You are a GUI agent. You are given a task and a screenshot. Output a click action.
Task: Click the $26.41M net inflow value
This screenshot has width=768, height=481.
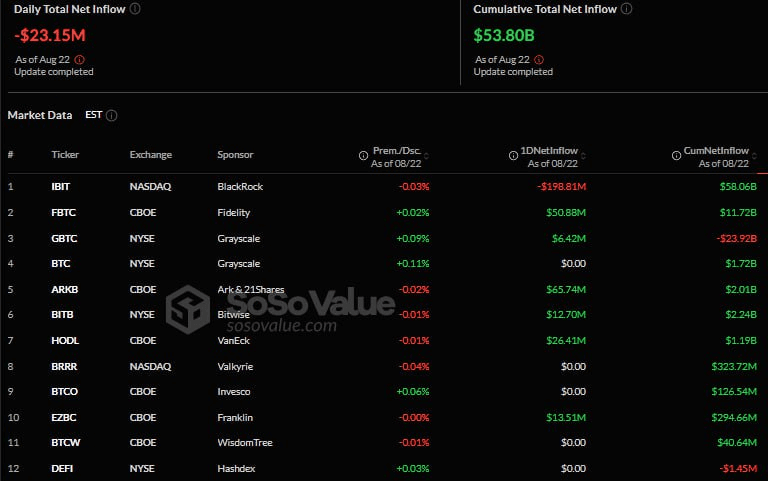566,340
